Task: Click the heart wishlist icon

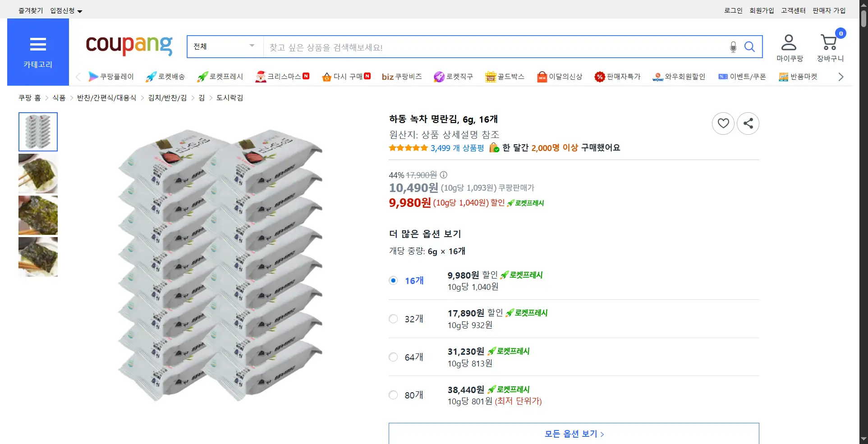Action: point(723,123)
